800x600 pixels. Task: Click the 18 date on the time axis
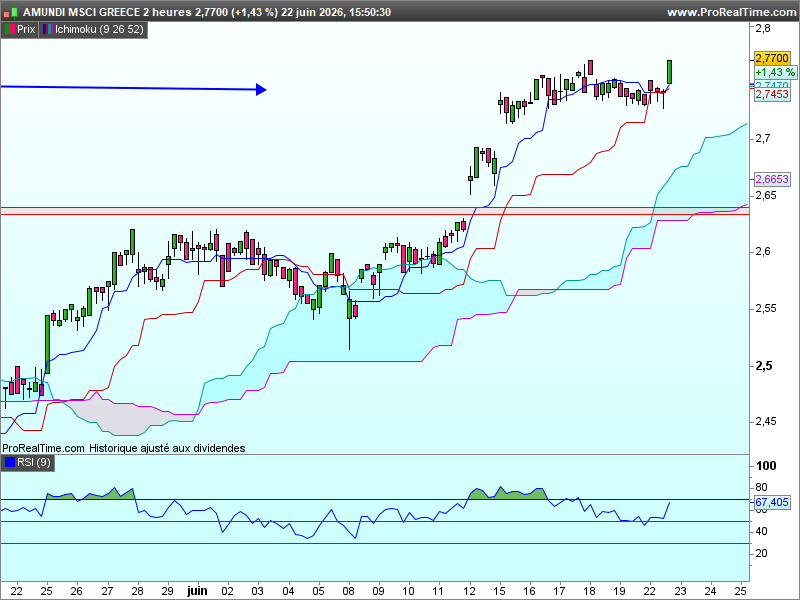[589, 591]
